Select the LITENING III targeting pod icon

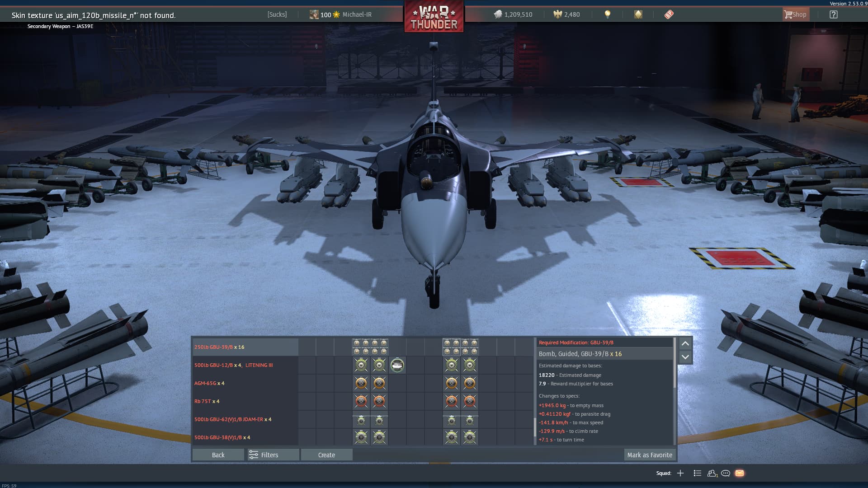(397, 365)
